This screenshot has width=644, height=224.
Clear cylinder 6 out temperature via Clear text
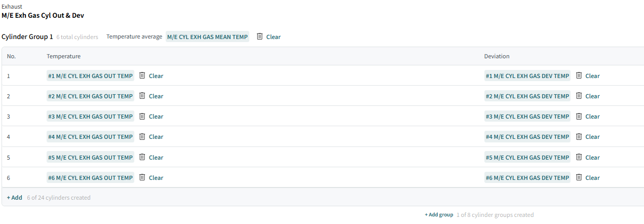(x=156, y=178)
